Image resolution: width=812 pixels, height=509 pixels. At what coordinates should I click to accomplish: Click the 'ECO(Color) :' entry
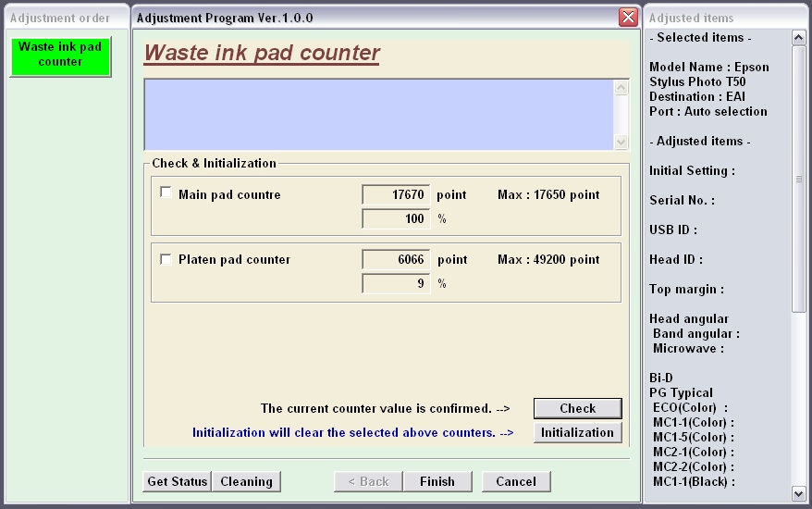pyautogui.click(x=690, y=408)
